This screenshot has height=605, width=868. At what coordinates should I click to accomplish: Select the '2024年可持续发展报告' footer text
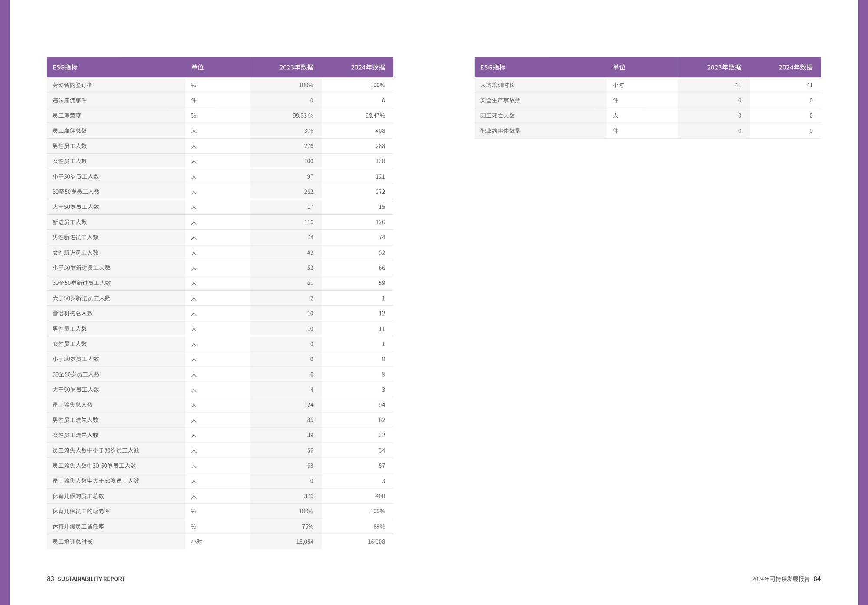[x=781, y=579]
